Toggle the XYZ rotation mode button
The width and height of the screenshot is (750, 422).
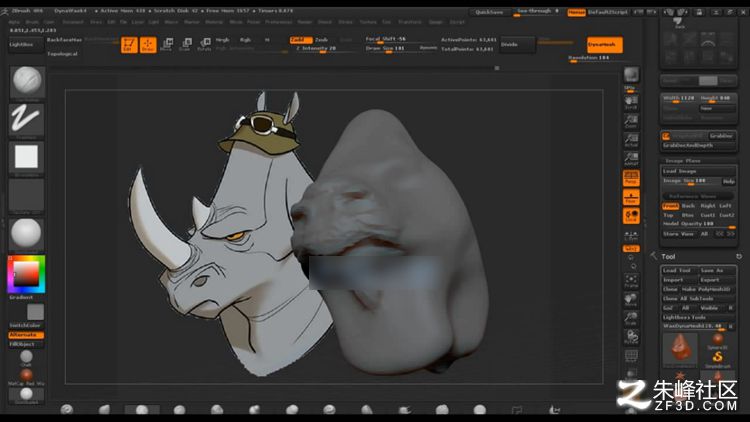(x=631, y=249)
